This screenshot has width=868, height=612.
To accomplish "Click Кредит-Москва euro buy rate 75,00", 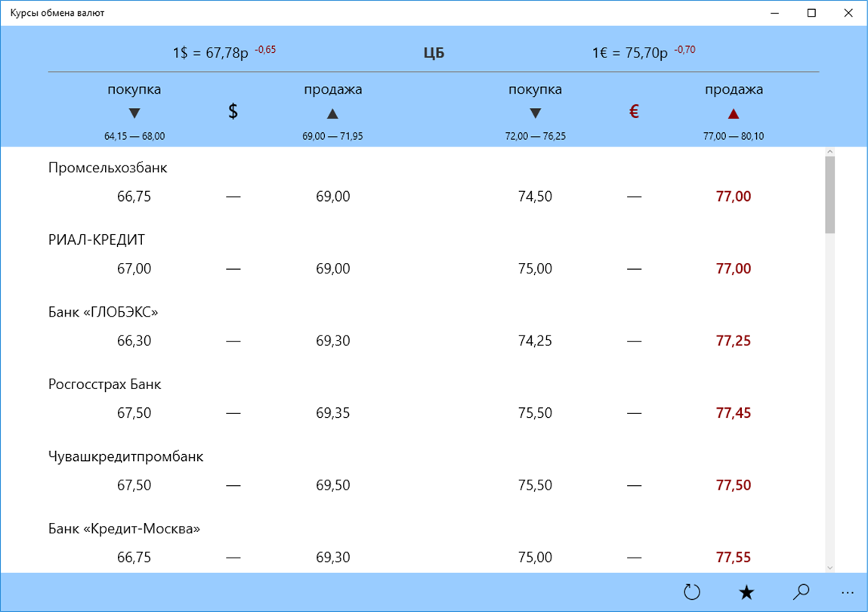I will [x=535, y=557].
